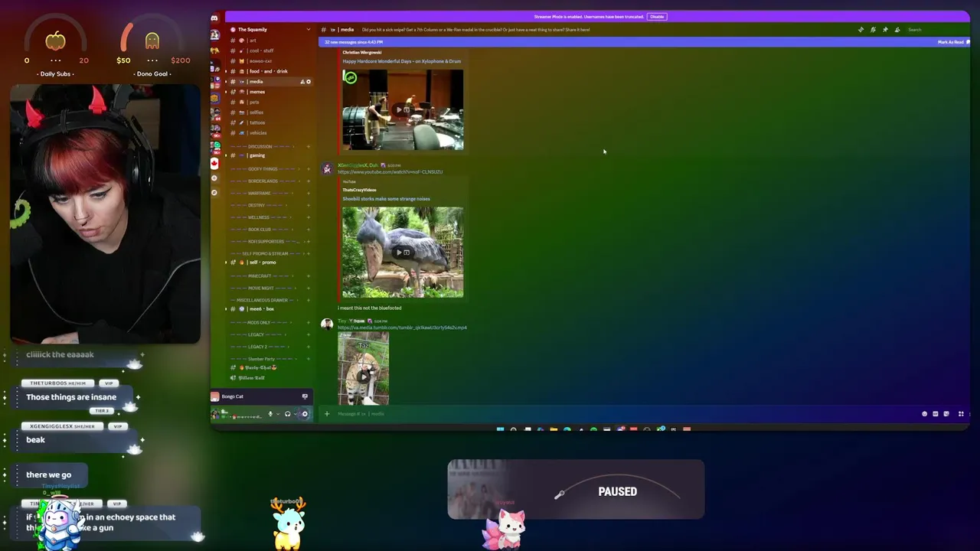The image size is (980, 551).
Task: Click the plus attach button by the message box
Action: pyautogui.click(x=327, y=414)
